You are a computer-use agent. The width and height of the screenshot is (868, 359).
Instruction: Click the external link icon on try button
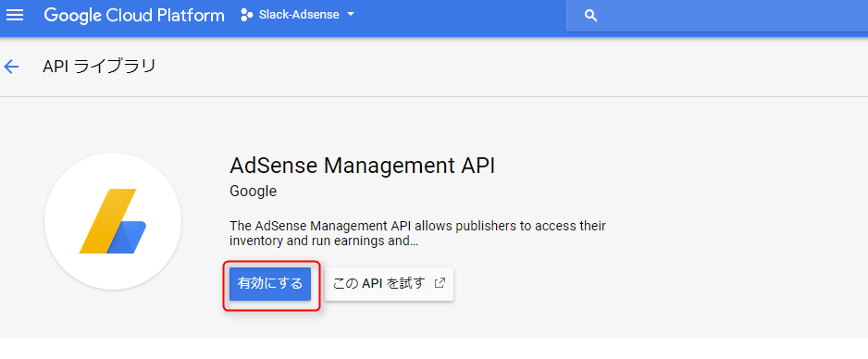pyautogui.click(x=440, y=283)
